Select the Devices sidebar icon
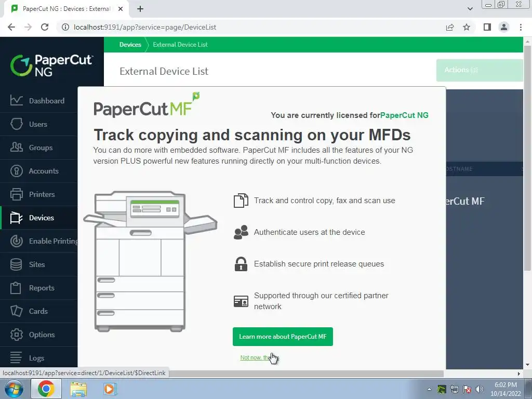Screen dimensions: 532x399 tap(16, 218)
